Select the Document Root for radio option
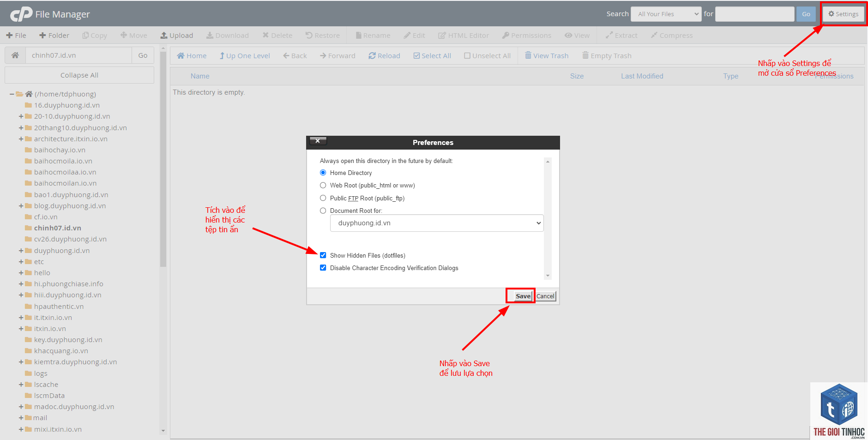The image size is (868, 440). pos(323,211)
